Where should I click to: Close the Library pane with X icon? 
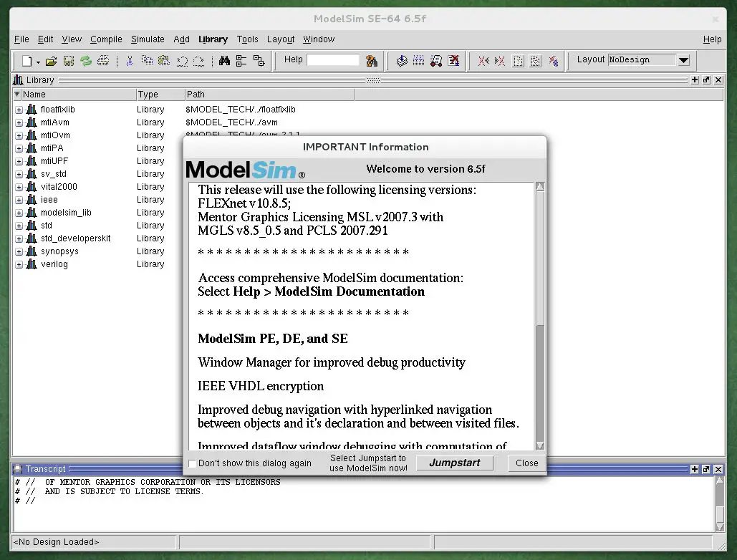point(718,80)
